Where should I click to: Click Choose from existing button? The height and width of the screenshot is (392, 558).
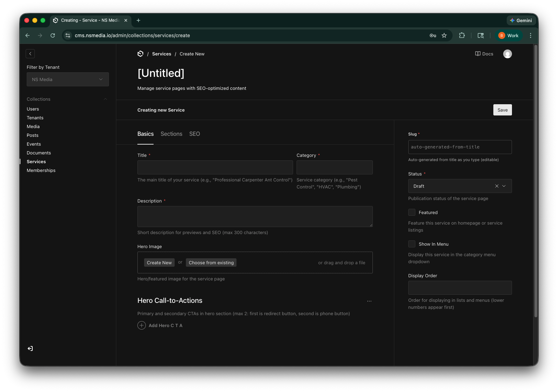(211, 263)
